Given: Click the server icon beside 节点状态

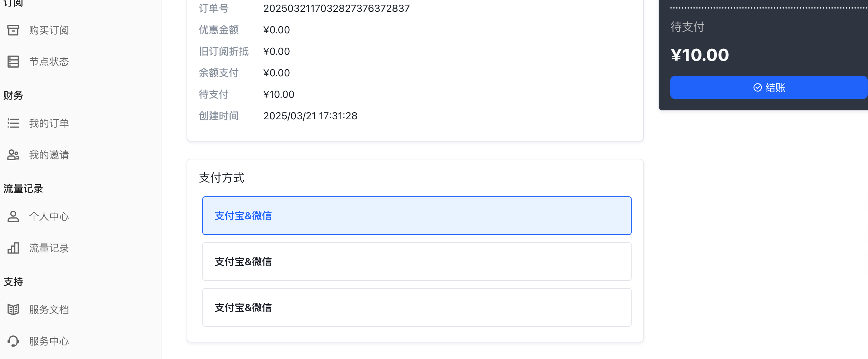Looking at the screenshot, I should point(13,62).
